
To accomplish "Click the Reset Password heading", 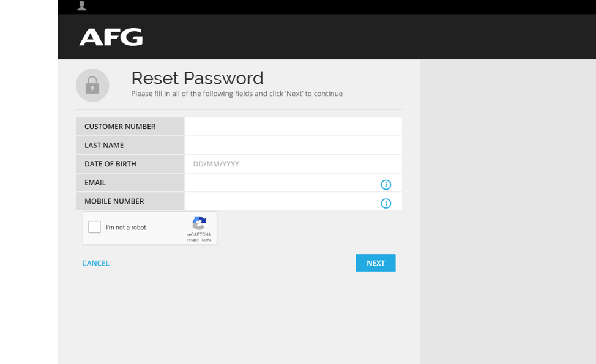I will coord(197,78).
